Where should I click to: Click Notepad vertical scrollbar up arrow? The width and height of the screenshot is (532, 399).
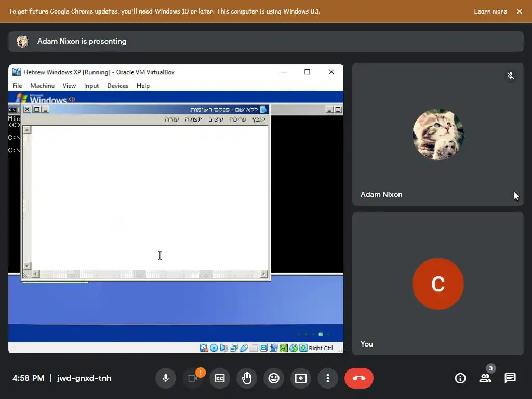[27, 129]
